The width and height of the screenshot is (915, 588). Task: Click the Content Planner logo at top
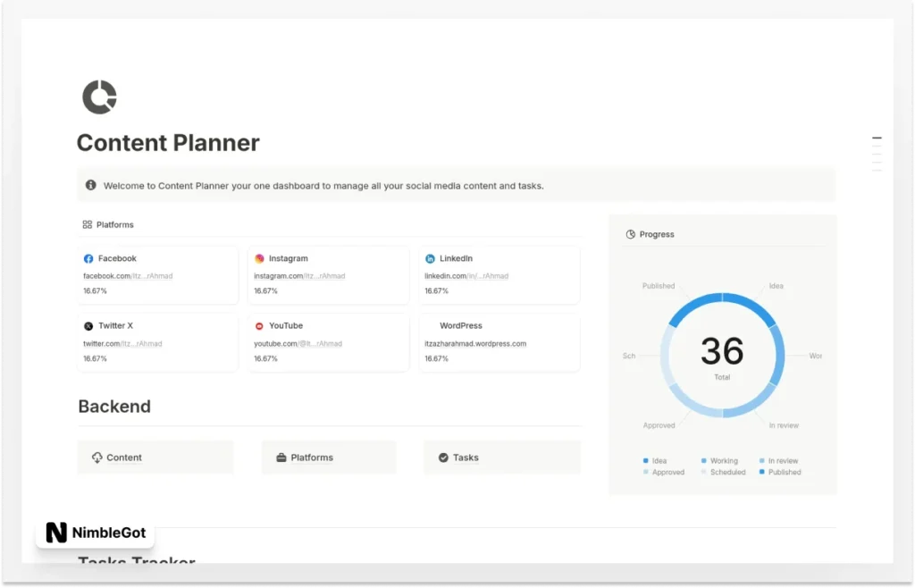[99, 96]
